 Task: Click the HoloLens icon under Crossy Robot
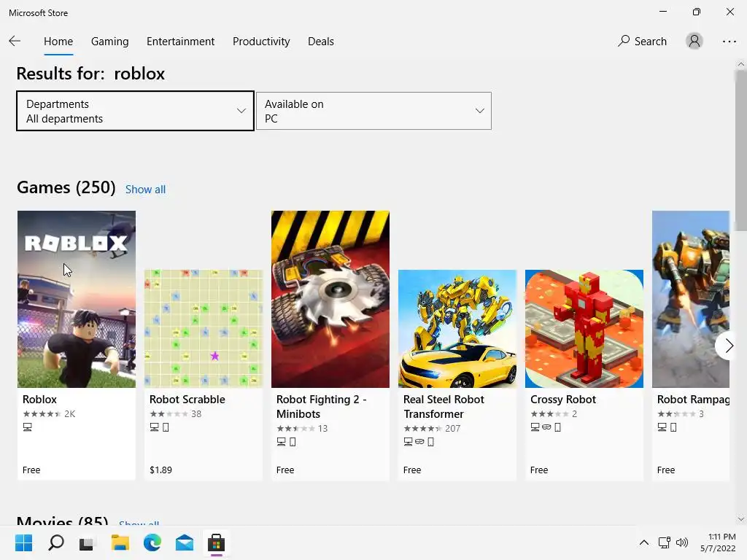click(546, 427)
